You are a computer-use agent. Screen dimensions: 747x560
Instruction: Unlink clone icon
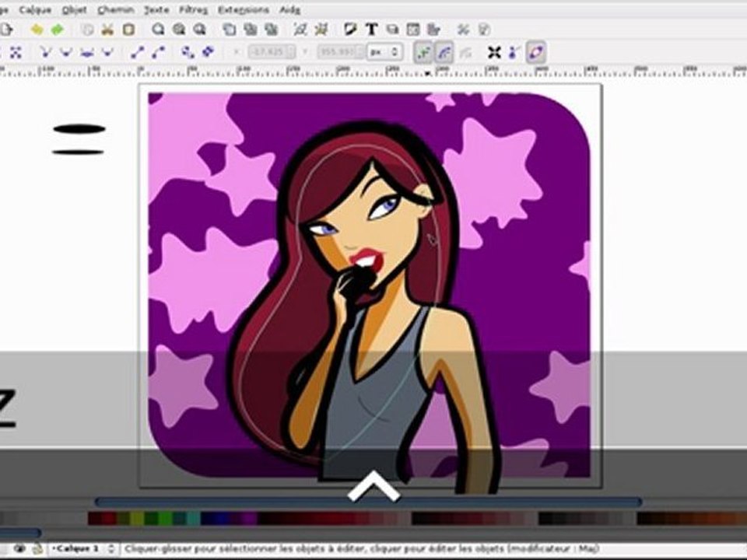pos(271,30)
